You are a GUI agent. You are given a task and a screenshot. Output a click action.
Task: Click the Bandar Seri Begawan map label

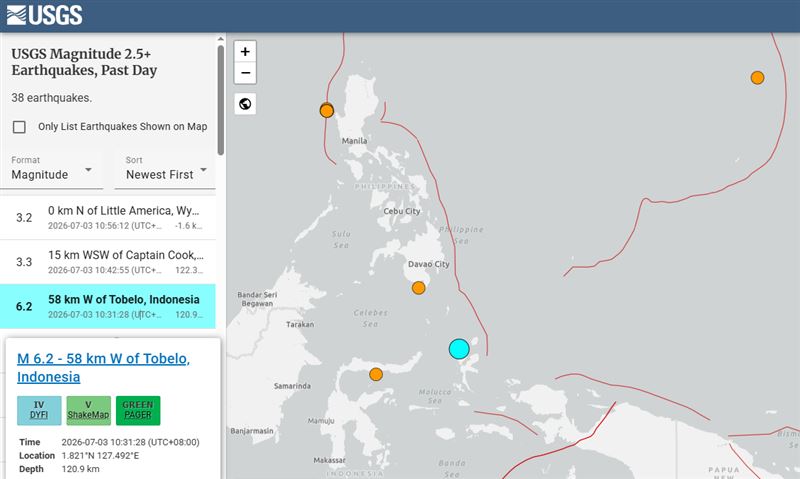[257, 299]
